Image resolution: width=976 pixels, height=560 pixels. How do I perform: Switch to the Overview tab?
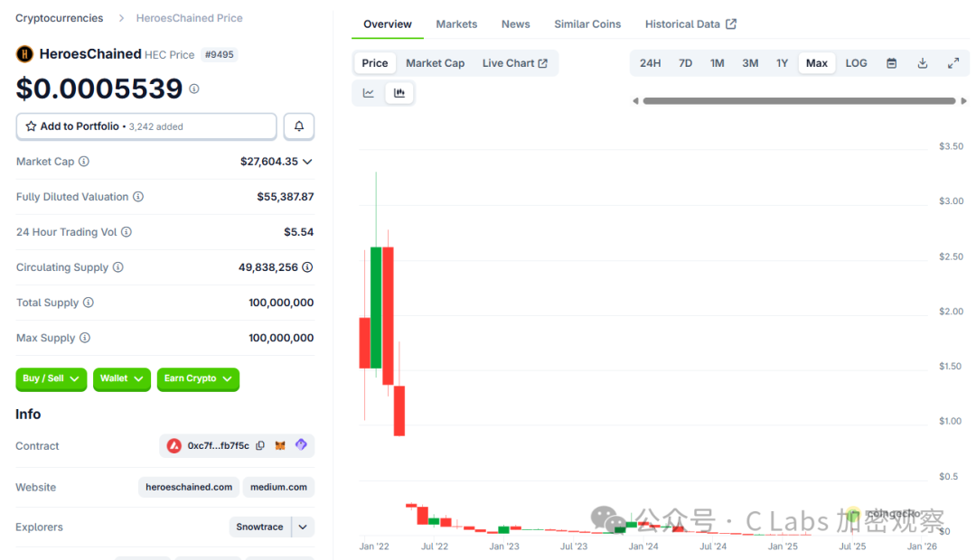387,24
